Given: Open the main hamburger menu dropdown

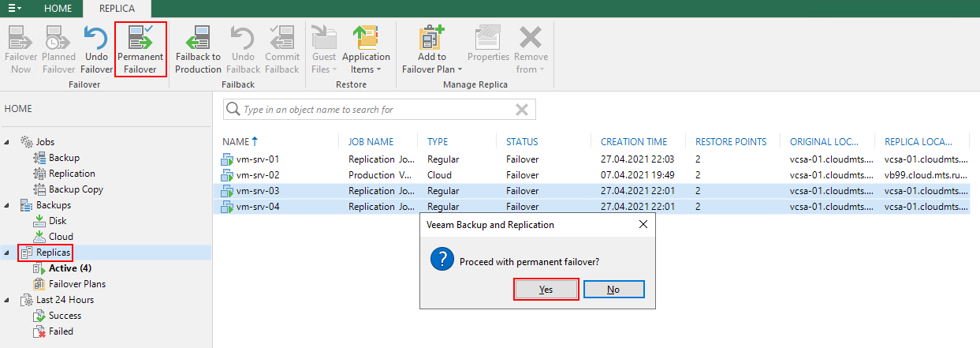Looking at the screenshot, I should [15, 8].
